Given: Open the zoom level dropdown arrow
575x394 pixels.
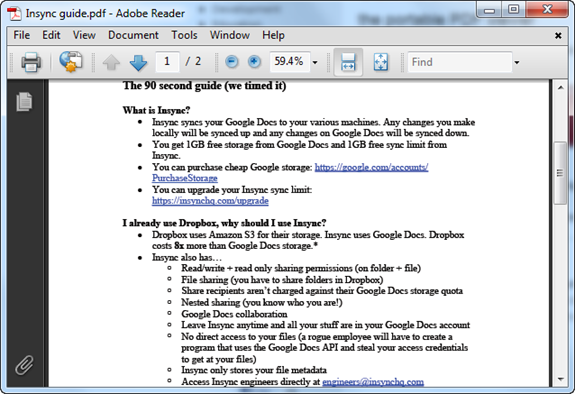Looking at the screenshot, I should (315, 62).
